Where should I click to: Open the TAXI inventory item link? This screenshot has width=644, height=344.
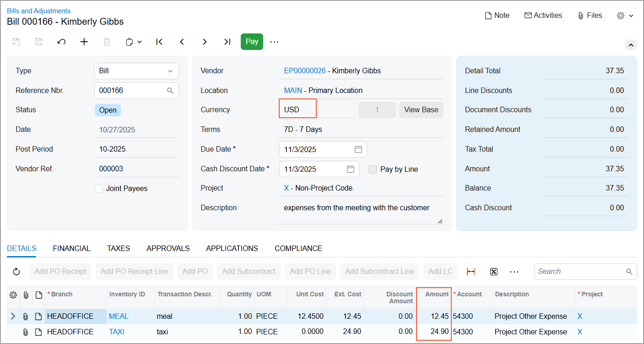coord(117,332)
